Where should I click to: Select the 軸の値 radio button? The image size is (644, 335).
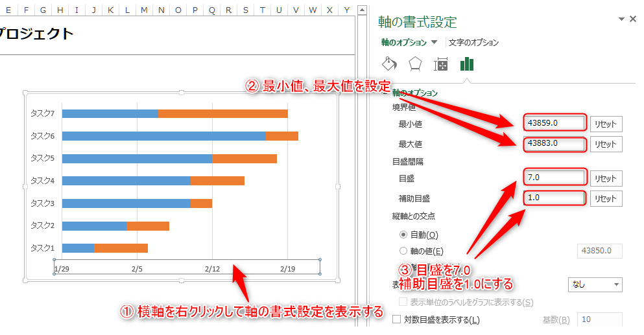[403, 251]
